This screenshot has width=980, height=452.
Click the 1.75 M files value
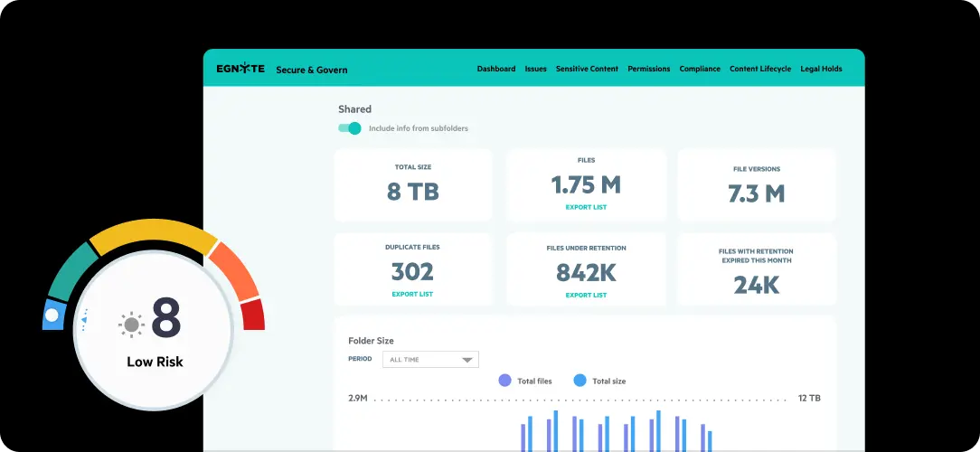pyautogui.click(x=586, y=185)
